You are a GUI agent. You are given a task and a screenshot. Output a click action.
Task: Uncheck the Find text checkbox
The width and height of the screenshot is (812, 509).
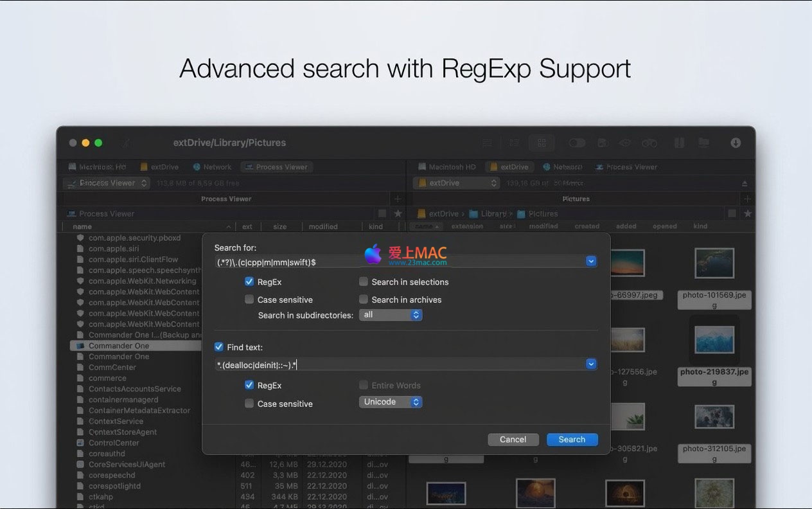point(219,347)
